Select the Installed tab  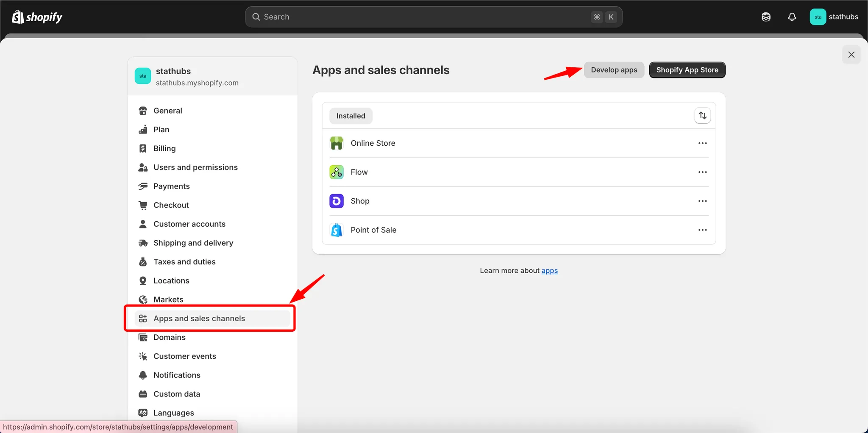351,116
